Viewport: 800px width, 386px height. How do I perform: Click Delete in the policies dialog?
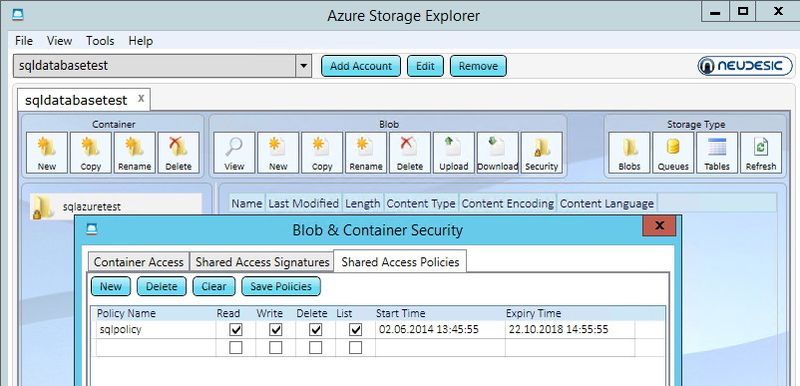[161, 287]
